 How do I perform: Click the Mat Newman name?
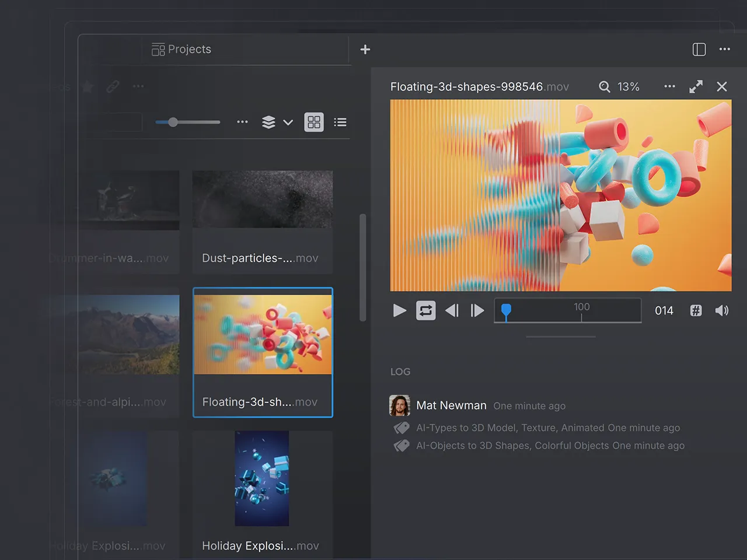[451, 405]
